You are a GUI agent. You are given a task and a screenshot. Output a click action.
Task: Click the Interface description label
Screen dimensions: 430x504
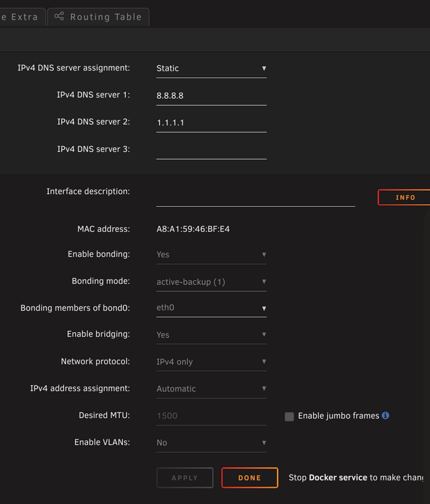pos(88,192)
